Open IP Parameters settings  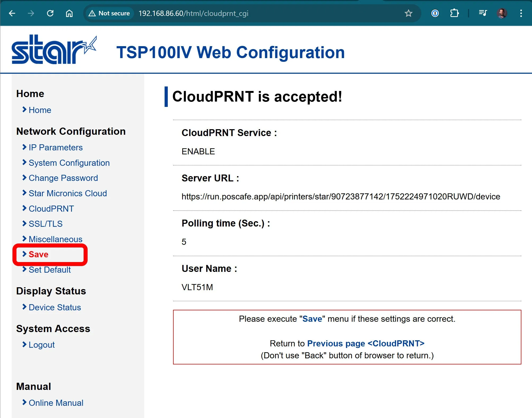tap(55, 147)
